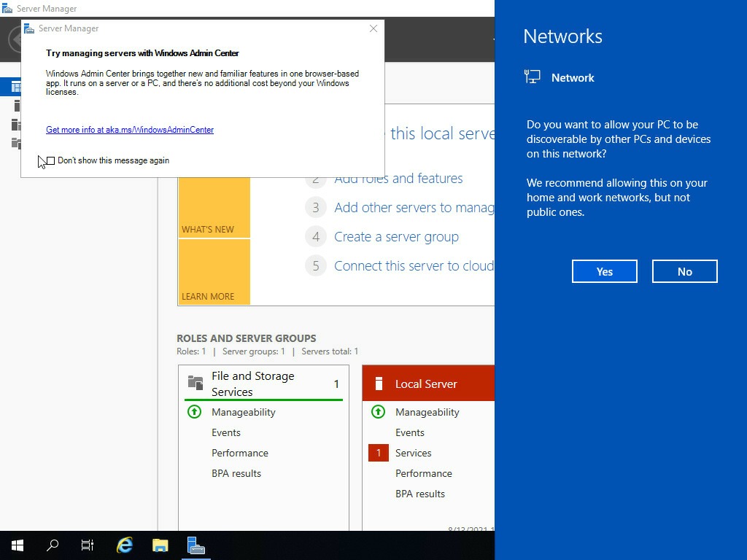Open the Add other servers to manage link
Screen dimensions: 747x560
pyautogui.click(x=414, y=208)
